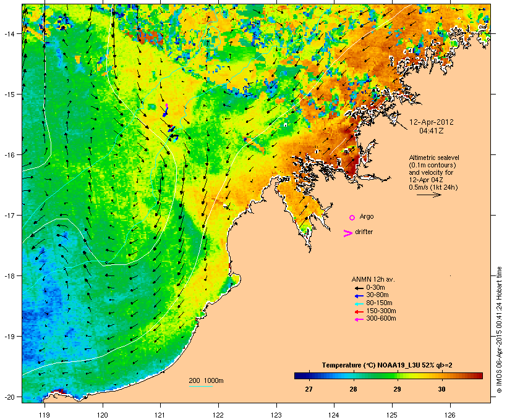Click the 125 longitude axis label

(x=392, y=415)
